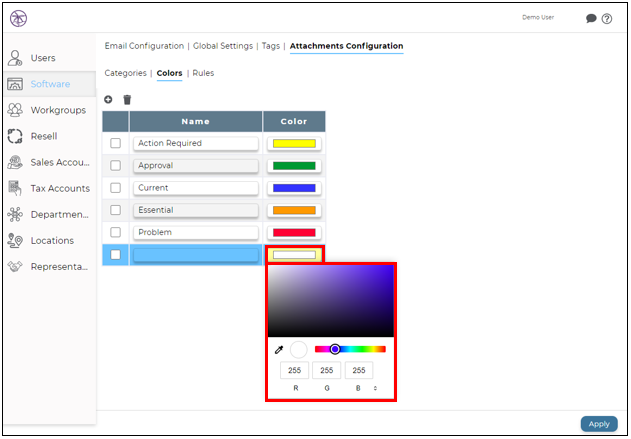Click the Apply button
The height and width of the screenshot is (439, 631).
pos(599,424)
